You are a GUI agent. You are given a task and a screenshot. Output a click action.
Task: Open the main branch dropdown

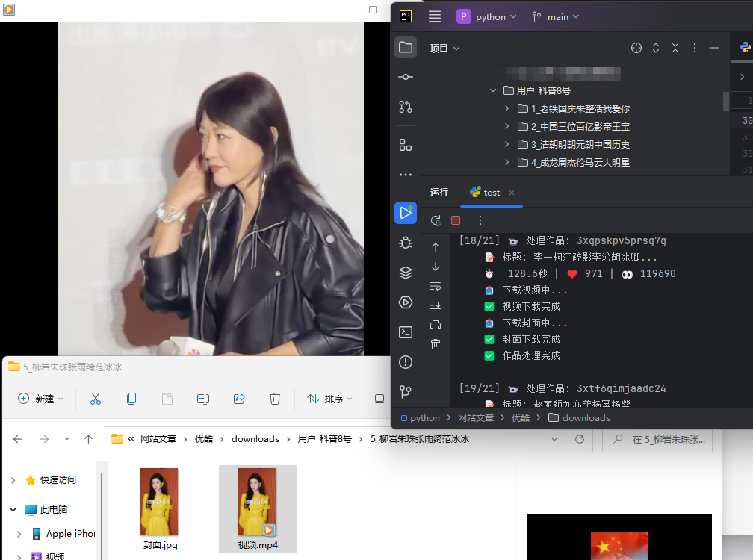[556, 16]
